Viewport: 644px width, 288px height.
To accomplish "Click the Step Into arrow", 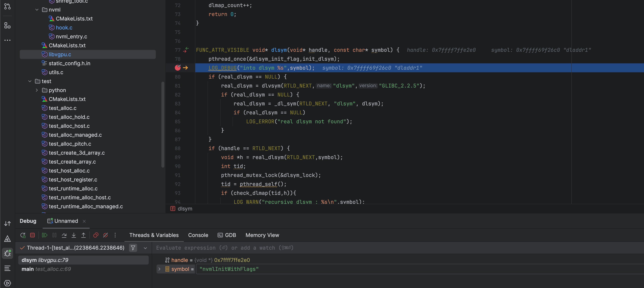I will click(74, 235).
